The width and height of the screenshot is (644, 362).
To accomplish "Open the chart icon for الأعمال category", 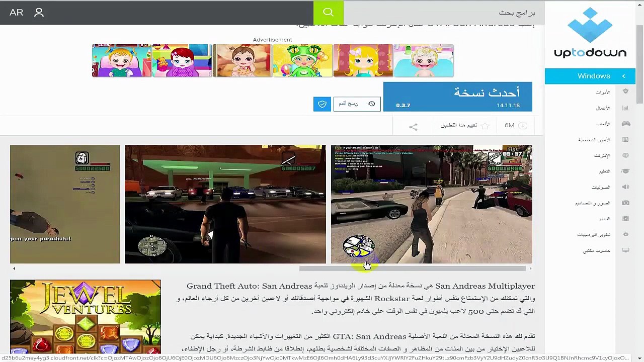I will point(625,108).
